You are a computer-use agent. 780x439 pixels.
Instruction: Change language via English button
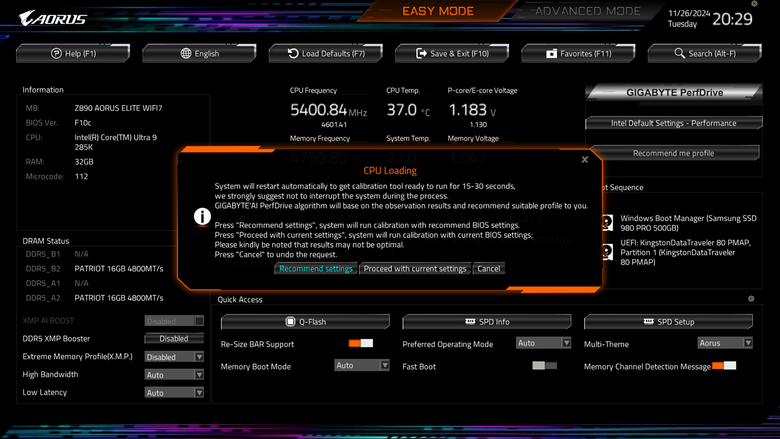[x=199, y=53]
